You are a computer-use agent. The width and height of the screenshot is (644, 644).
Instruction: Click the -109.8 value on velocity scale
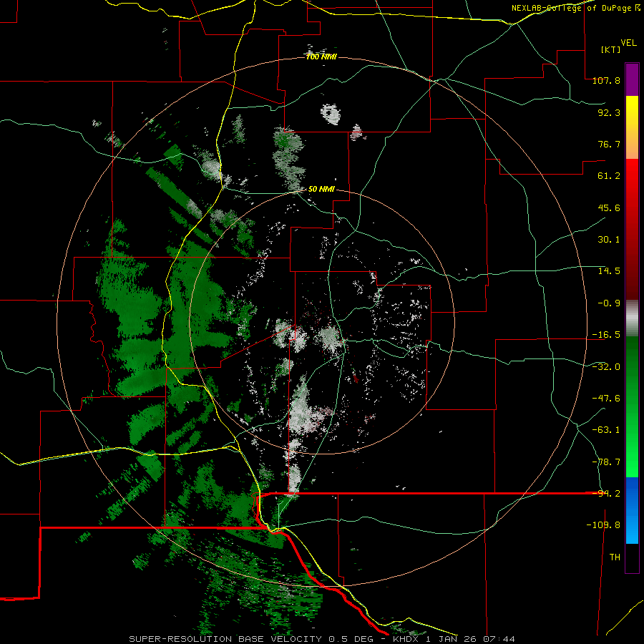603,525
